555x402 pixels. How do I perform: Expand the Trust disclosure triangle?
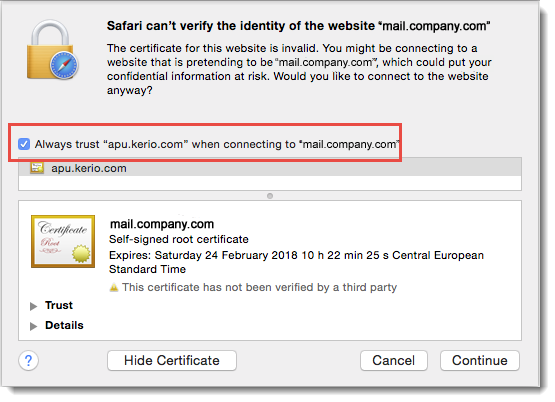click(34, 306)
